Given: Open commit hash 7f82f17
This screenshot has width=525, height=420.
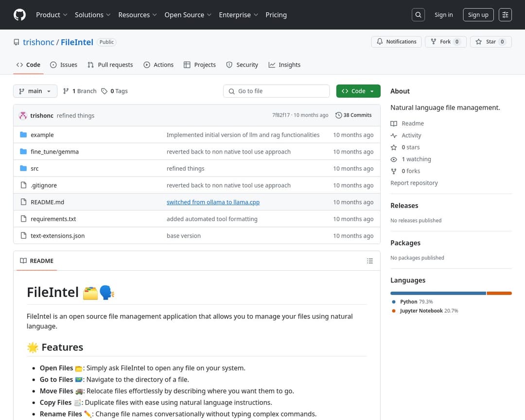Looking at the screenshot, I should click(x=281, y=115).
